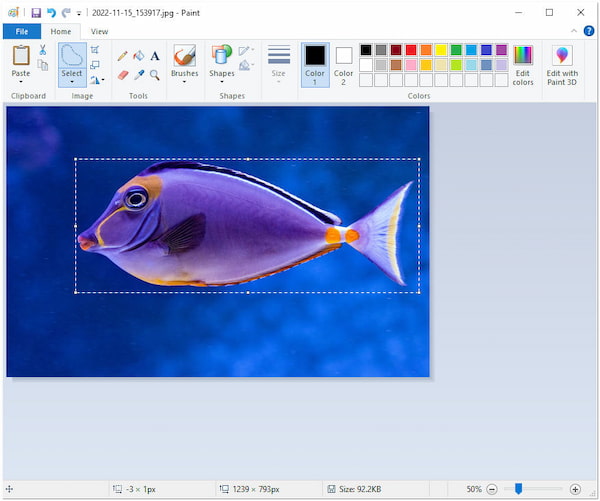Pick the dark red palette color
This screenshot has height=501, width=600.
click(x=396, y=50)
